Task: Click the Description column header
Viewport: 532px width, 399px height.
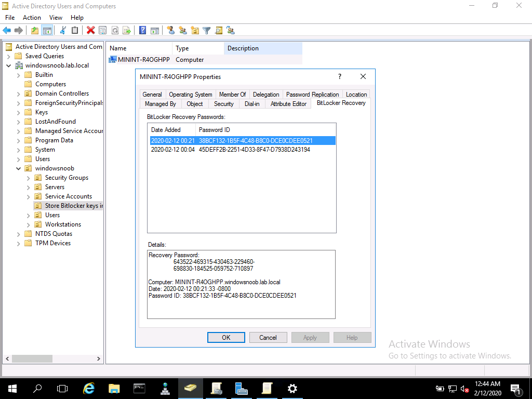Action: (263, 48)
